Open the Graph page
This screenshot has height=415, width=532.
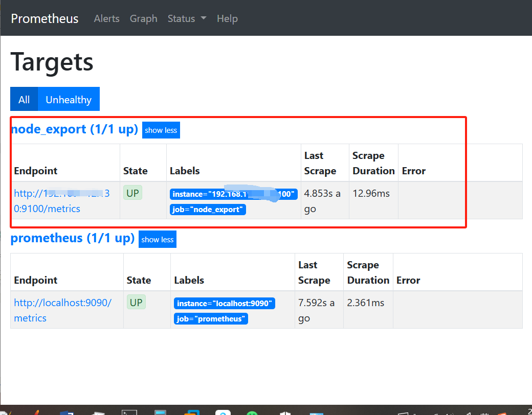tap(144, 18)
